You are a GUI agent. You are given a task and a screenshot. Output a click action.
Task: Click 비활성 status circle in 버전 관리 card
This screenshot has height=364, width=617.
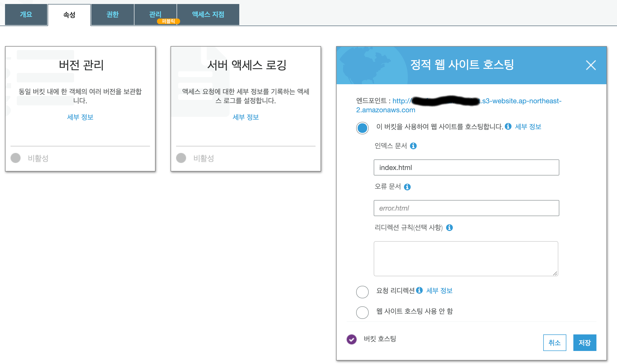click(x=16, y=158)
